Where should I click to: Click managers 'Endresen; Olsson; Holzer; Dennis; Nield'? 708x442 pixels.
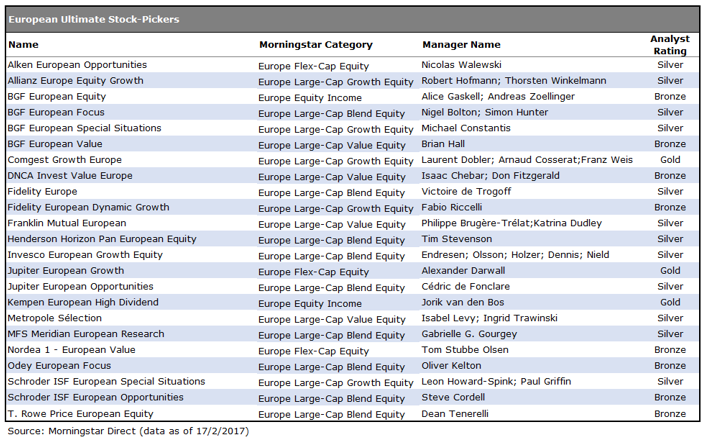click(515, 255)
